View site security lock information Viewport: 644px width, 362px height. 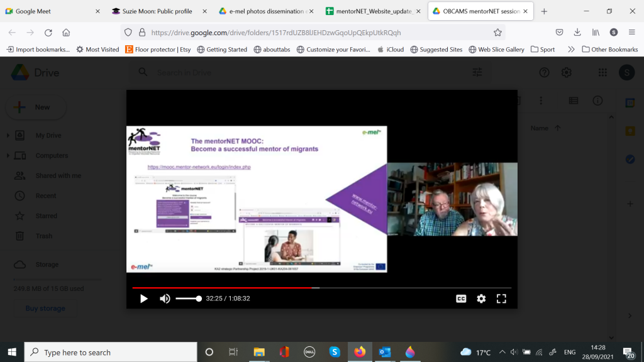coord(142,33)
